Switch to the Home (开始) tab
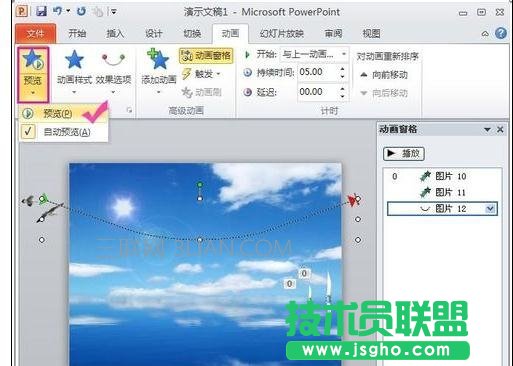The width and height of the screenshot is (513, 366). [x=77, y=34]
